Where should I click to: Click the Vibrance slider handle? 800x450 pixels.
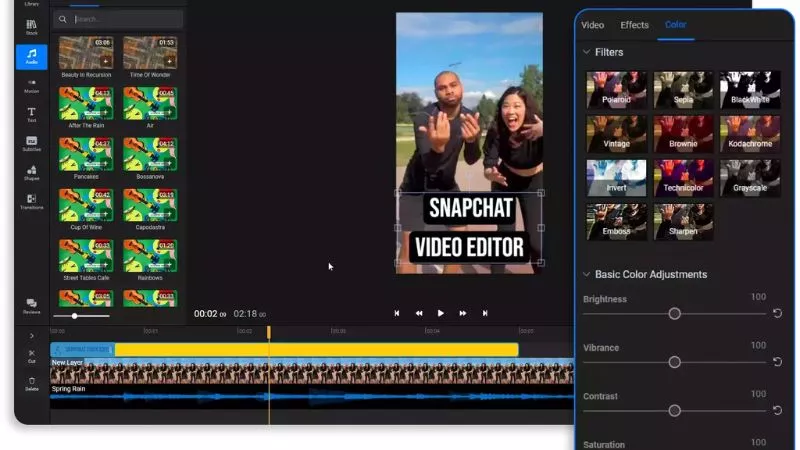tap(674, 362)
